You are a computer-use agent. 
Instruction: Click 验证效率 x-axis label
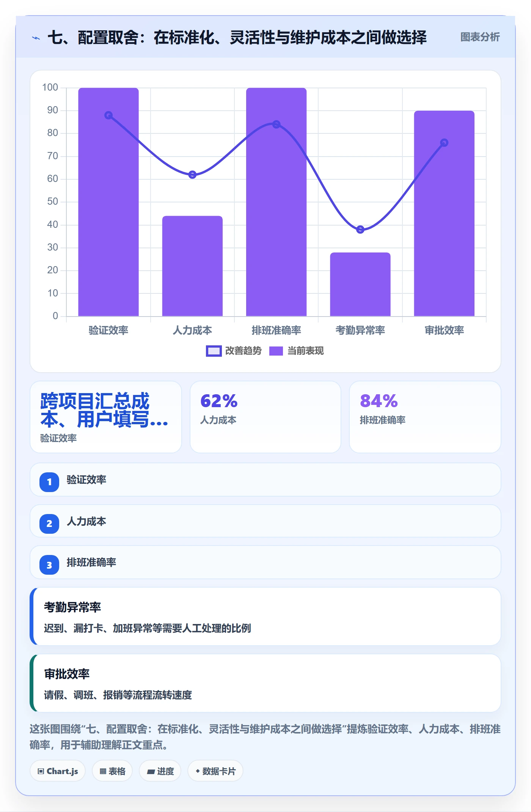pos(108,330)
